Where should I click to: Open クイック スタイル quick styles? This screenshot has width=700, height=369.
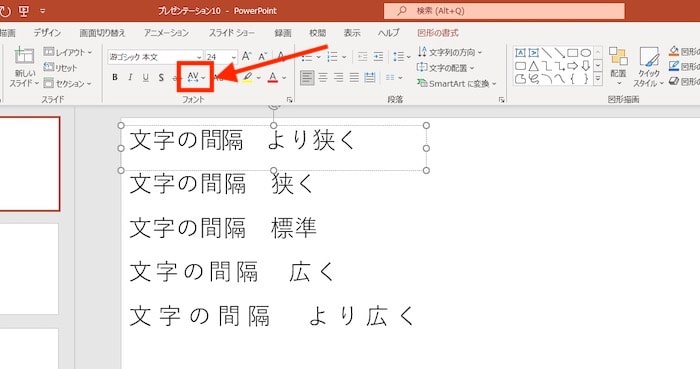[x=649, y=67]
